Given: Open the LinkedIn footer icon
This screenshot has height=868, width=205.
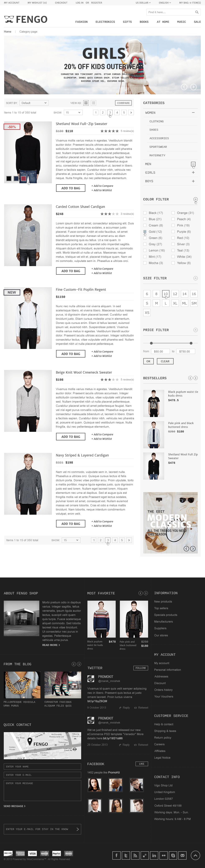Looking at the screenshot, I should pyautogui.click(x=154, y=855).
